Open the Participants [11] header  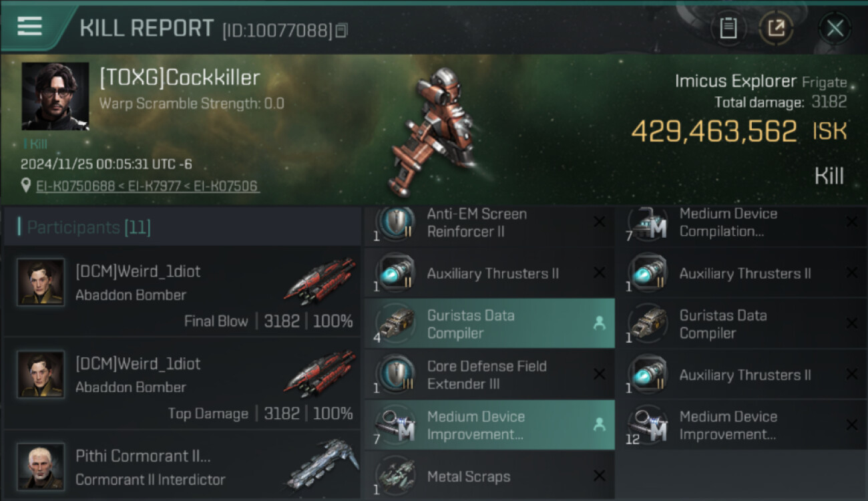[x=89, y=227]
